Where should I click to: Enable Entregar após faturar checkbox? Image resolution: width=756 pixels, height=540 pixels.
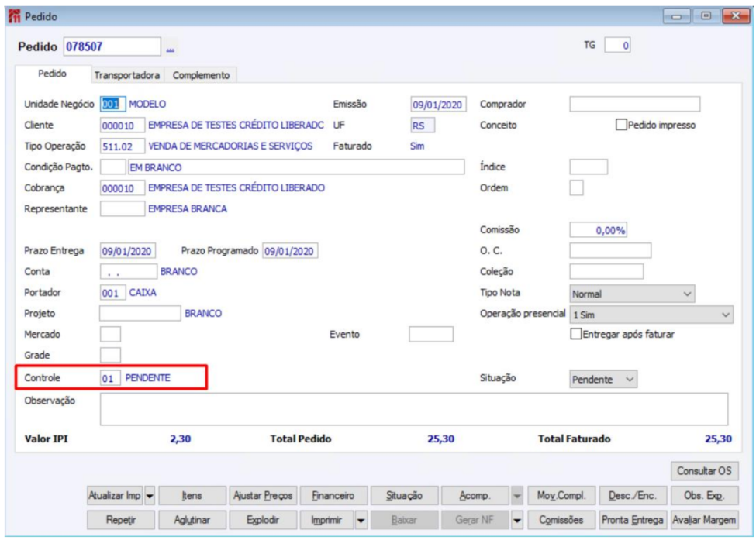point(575,334)
